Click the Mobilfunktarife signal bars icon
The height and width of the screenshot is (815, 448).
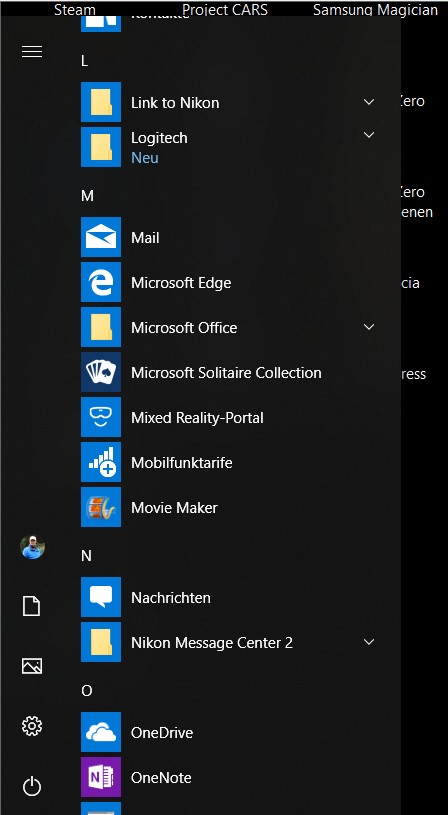[x=101, y=463]
